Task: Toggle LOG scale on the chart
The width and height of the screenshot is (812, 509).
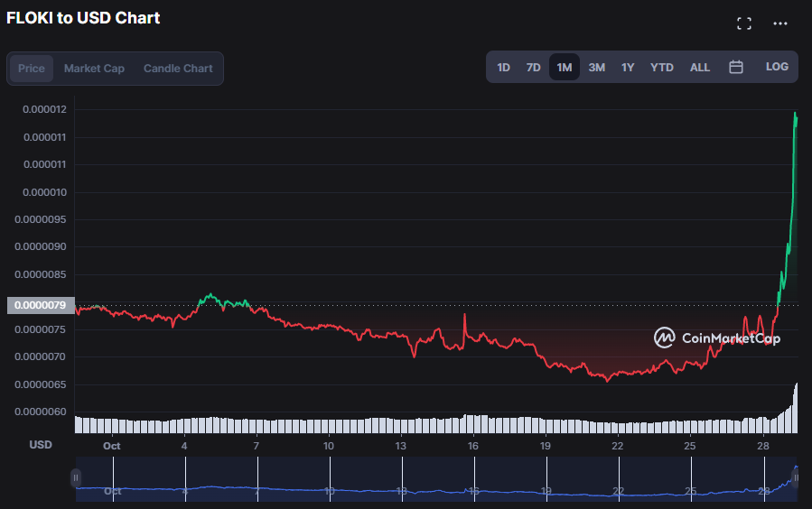Action: click(777, 67)
